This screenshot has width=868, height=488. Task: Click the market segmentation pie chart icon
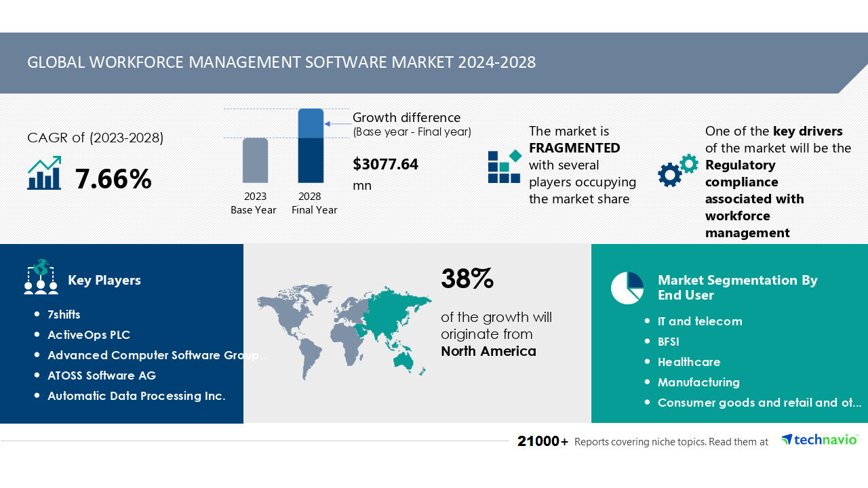tap(627, 288)
